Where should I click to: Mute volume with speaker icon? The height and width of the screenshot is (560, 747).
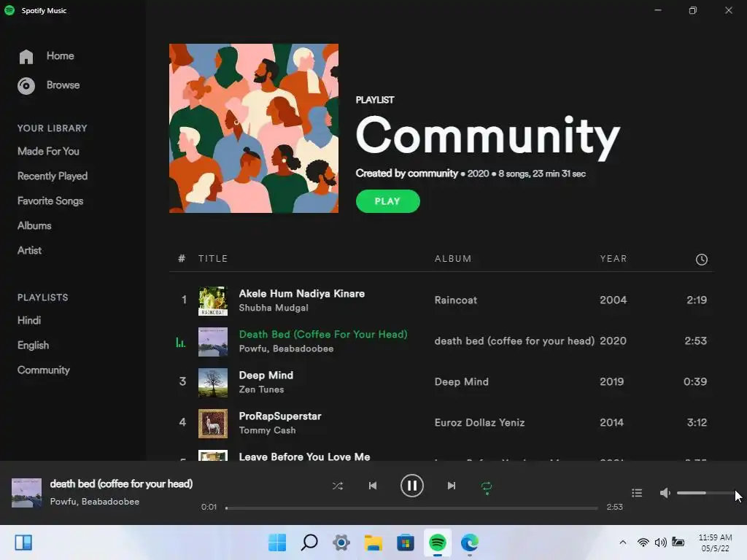[x=665, y=493]
